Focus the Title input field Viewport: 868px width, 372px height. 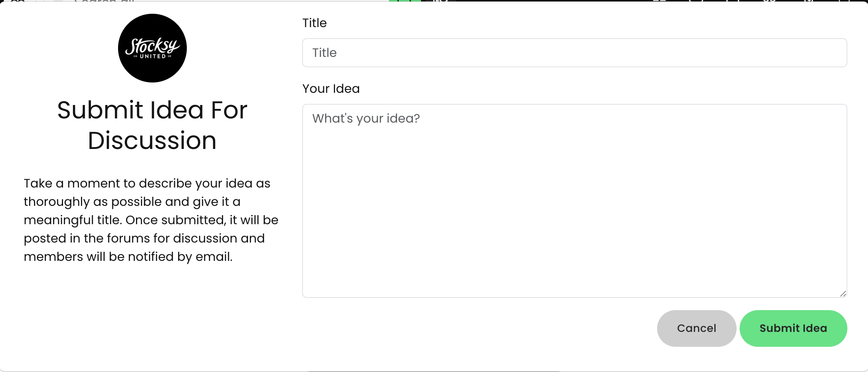[x=575, y=53]
